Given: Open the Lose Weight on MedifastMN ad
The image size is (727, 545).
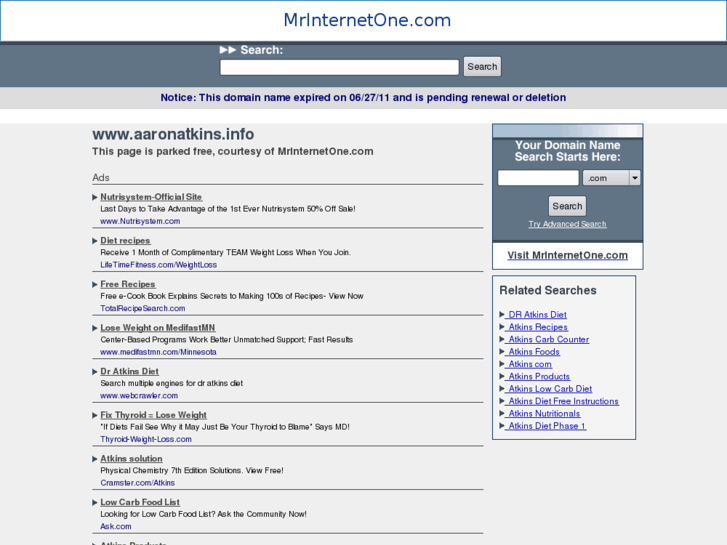Looking at the screenshot, I should tap(158, 327).
